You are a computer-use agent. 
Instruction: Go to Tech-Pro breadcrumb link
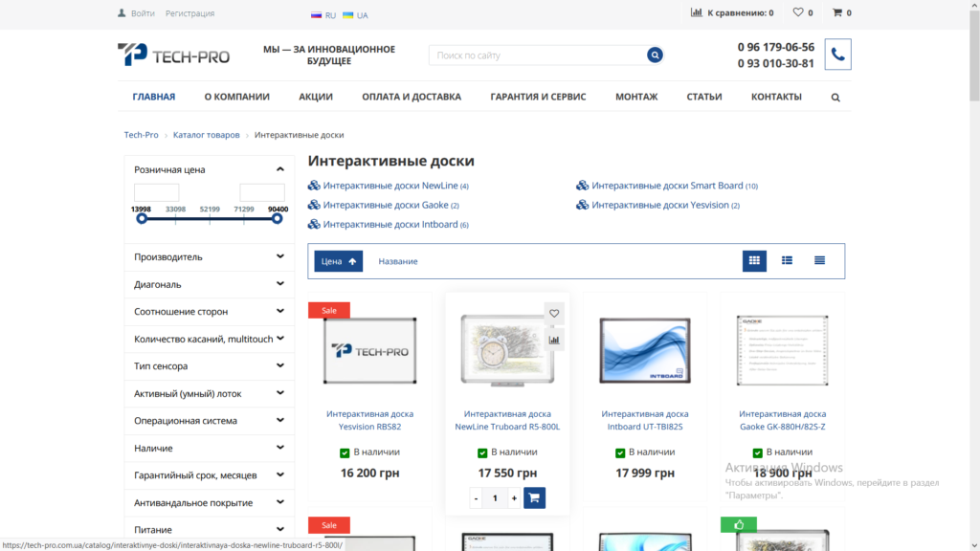142,135
